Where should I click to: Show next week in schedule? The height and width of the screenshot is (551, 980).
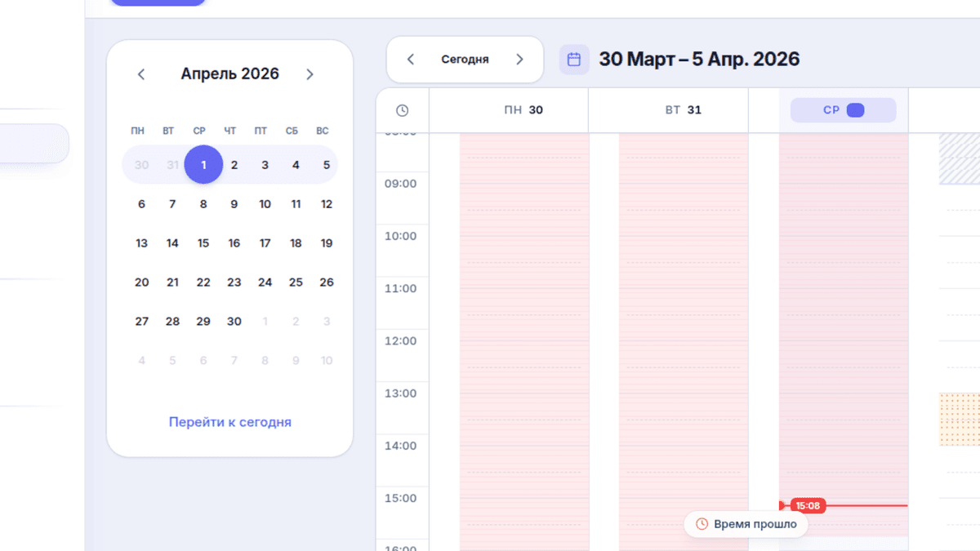pos(519,60)
